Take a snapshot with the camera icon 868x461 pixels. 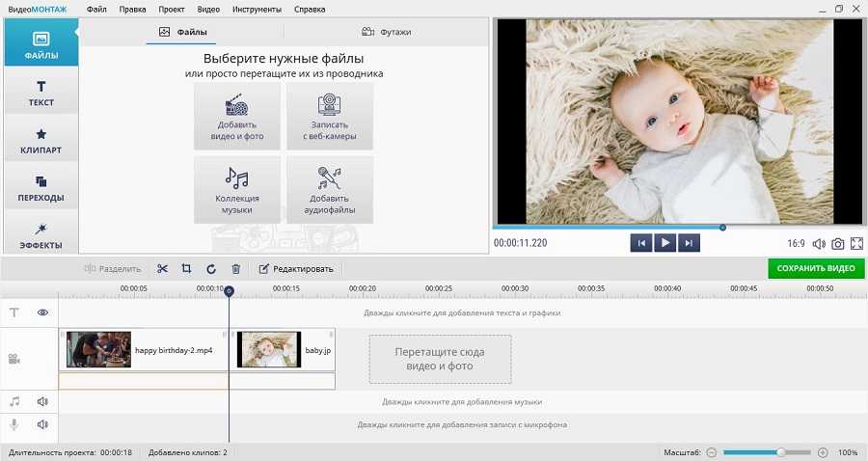(838, 244)
